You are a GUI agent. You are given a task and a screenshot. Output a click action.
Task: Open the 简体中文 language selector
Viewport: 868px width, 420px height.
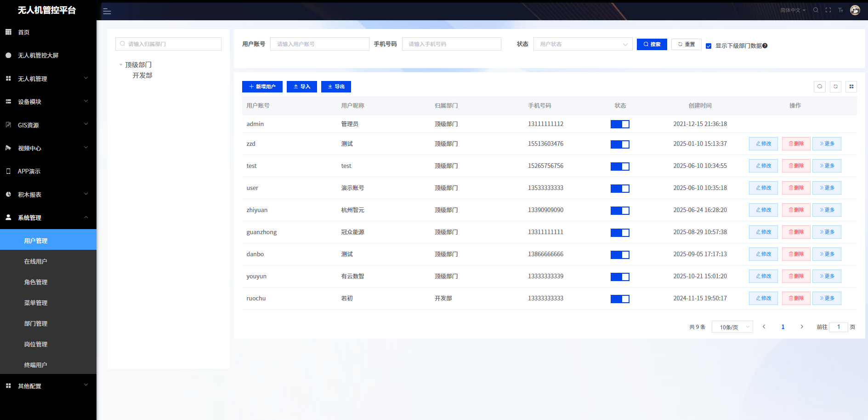click(793, 10)
